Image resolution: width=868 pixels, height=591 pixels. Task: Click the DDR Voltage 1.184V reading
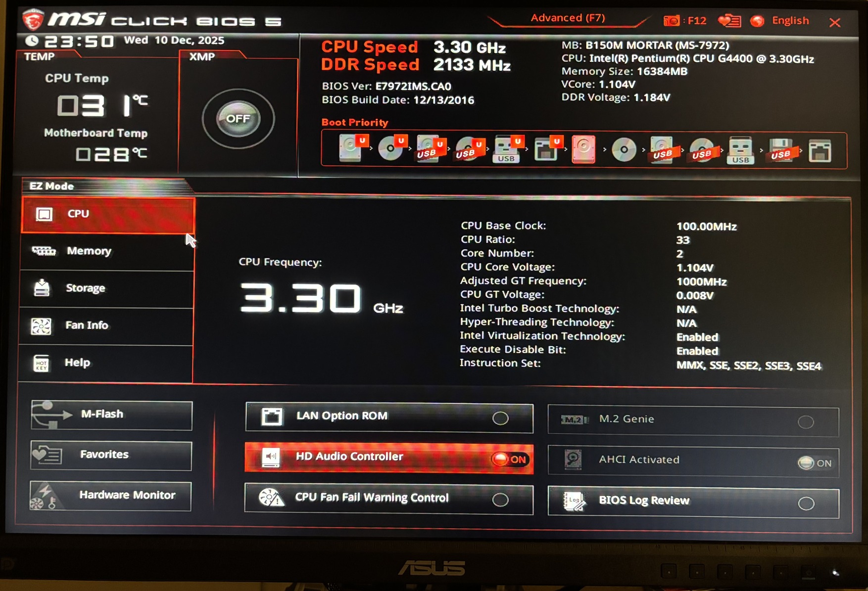[x=652, y=97]
